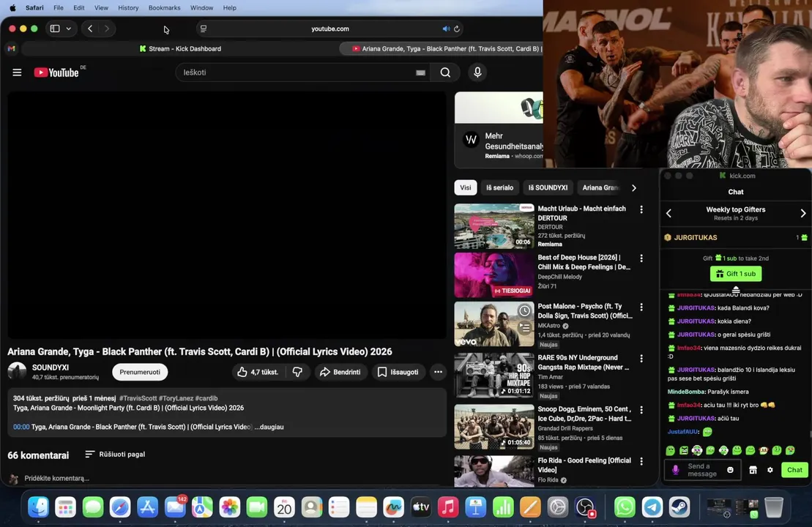Select the Ariana Grande filter chip
The height and width of the screenshot is (527, 812).
600,187
